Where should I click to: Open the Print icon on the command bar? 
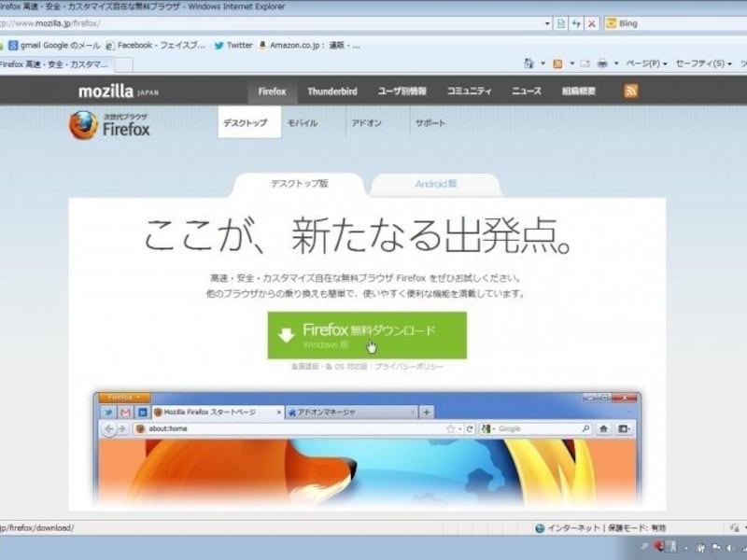(604, 63)
